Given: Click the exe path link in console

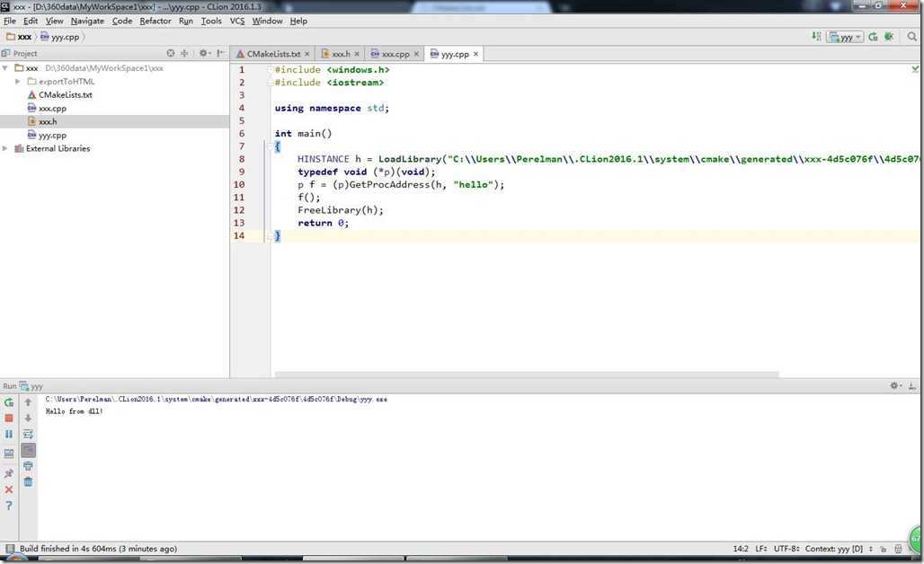Looking at the screenshot, I should click(217, 399).
